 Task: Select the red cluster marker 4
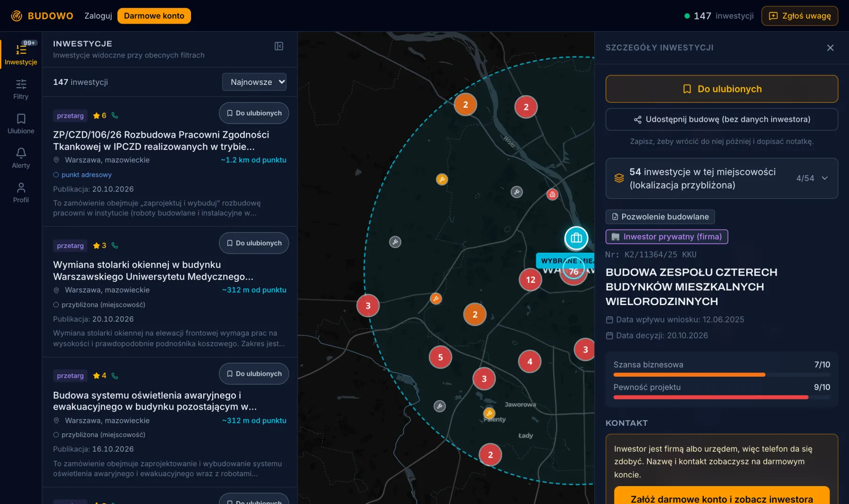click(x=530, y=362)
